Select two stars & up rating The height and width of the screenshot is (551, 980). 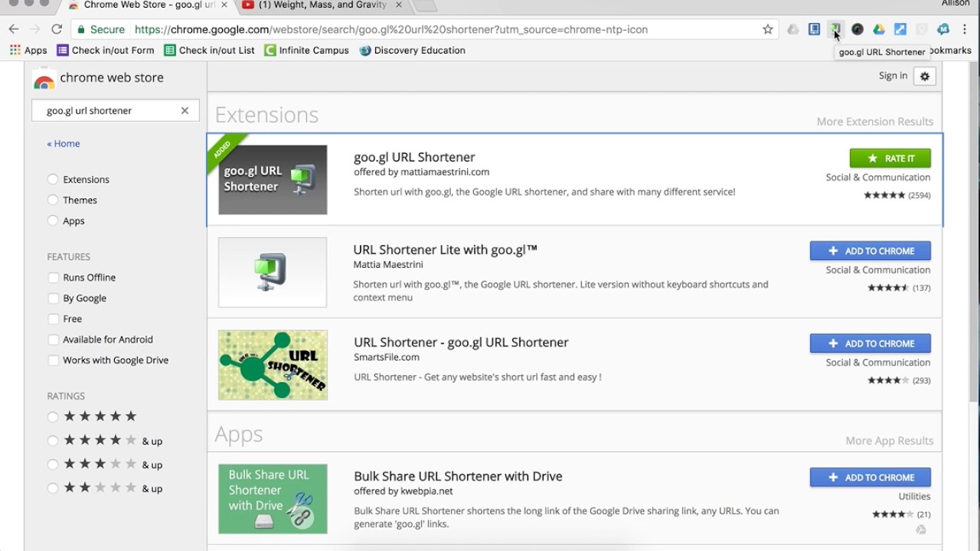53,488
